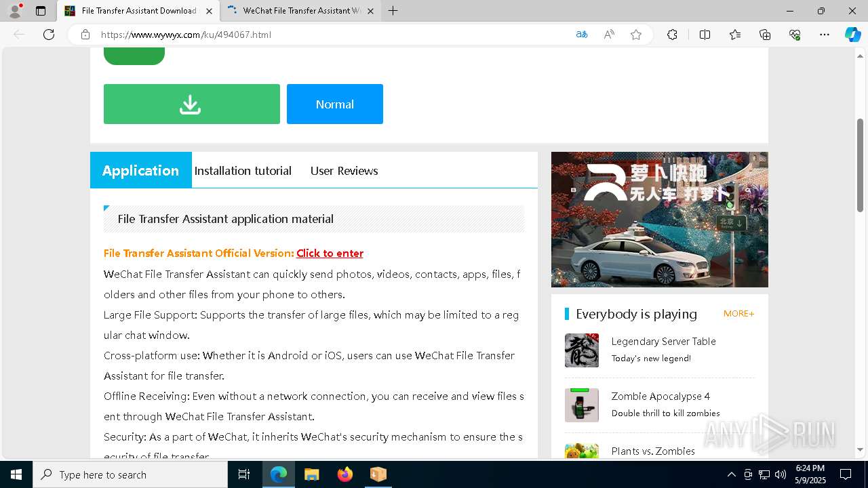Open Task View on the taskbar

[x=244, y=474]
